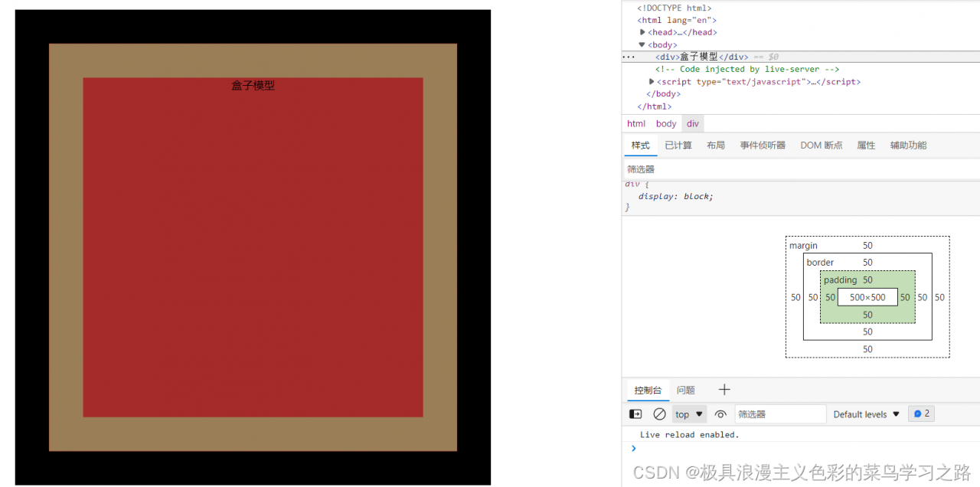Click div in the breadcrumb

693,123
